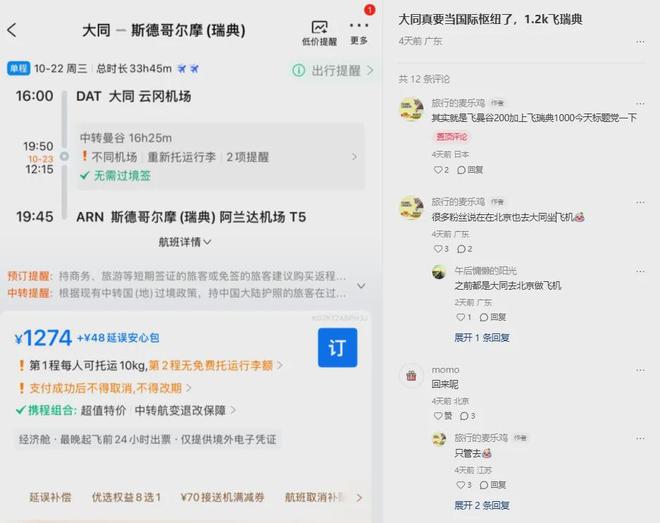Select the 延误补偿 benefit tab
The image size is (660, 523).
coord(50,497)
